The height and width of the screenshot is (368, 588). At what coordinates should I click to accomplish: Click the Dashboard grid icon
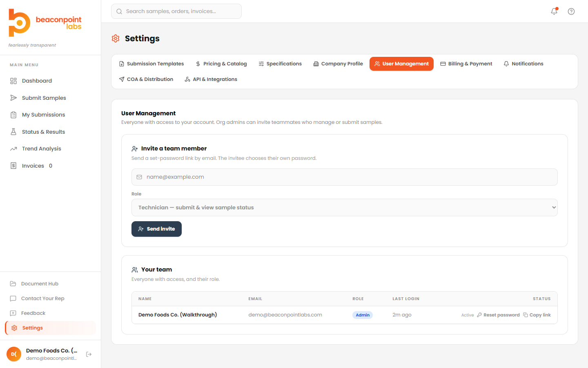click(x=13, y=81)
